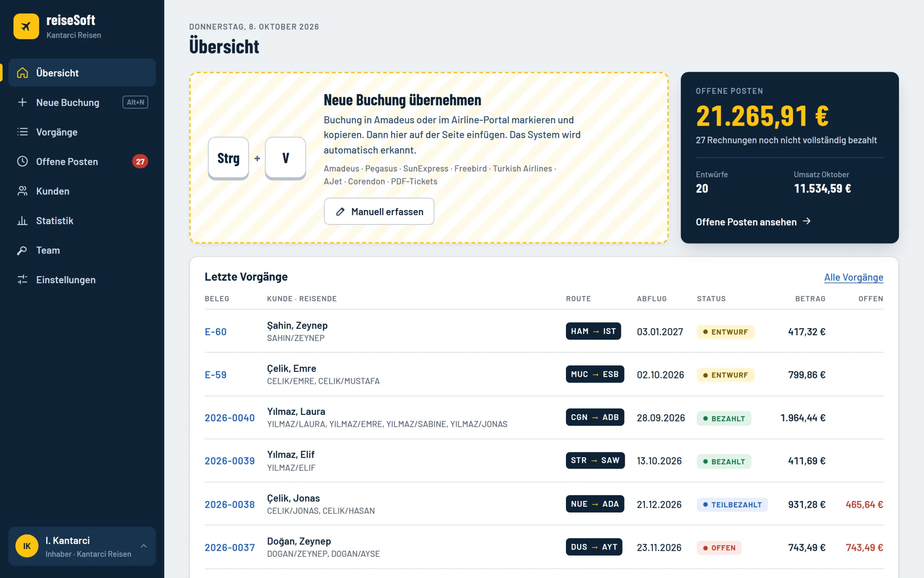Click the reiseSoft airplane logo icon
Screen dimensions: 924x578
pyautogui.click(x=26, y=27)
